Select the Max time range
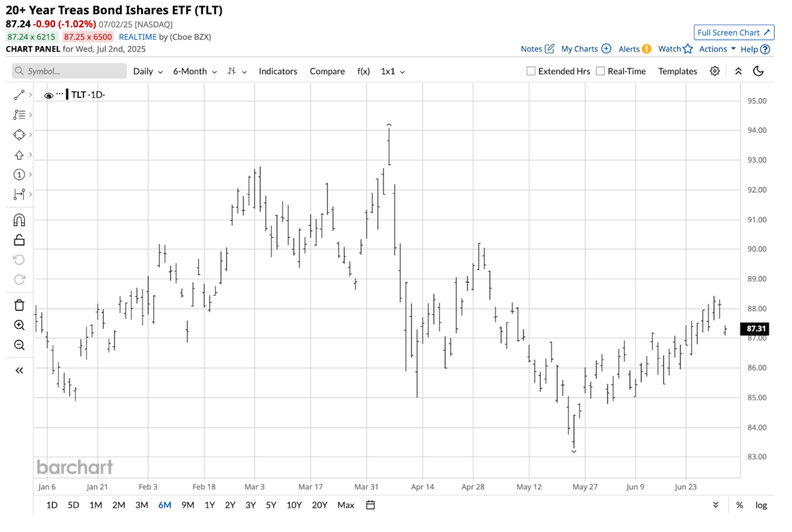Screen dimensions: 792x532 coord(346,505)
